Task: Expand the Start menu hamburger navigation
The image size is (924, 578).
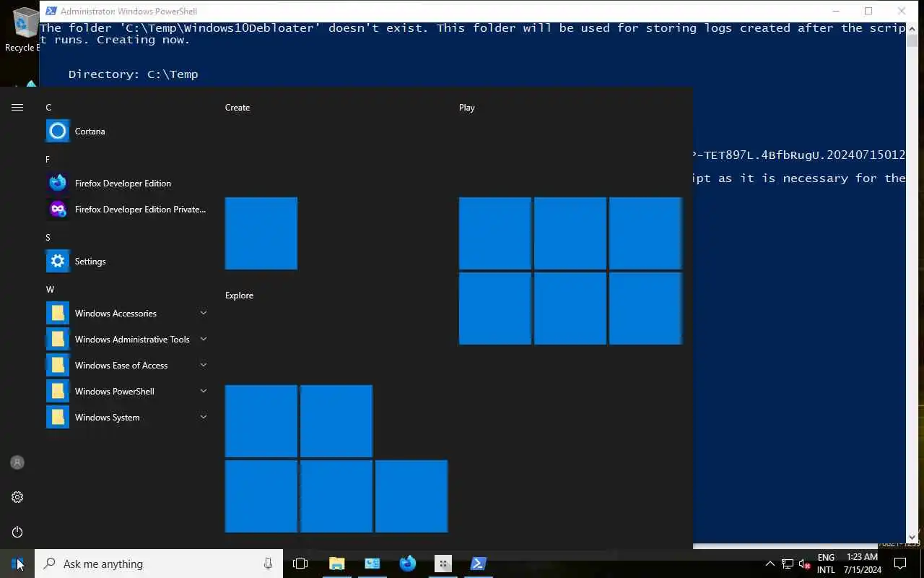Action: (17, 107)
